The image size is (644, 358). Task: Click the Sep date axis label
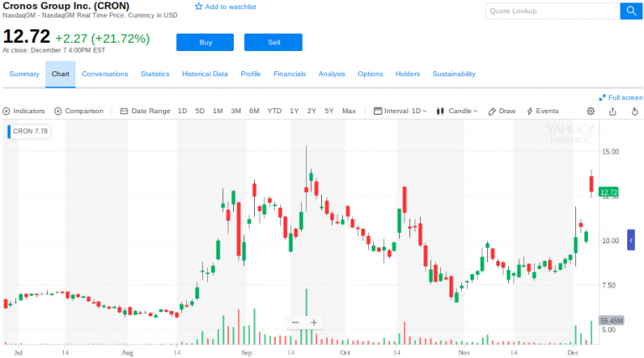(247, 353)
